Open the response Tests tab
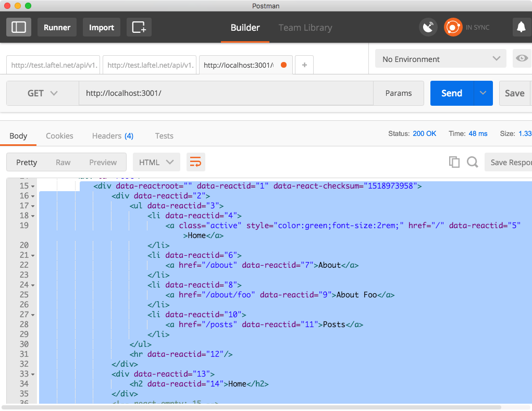This screenshot has width=532, height=411. [x=164, y=135]
